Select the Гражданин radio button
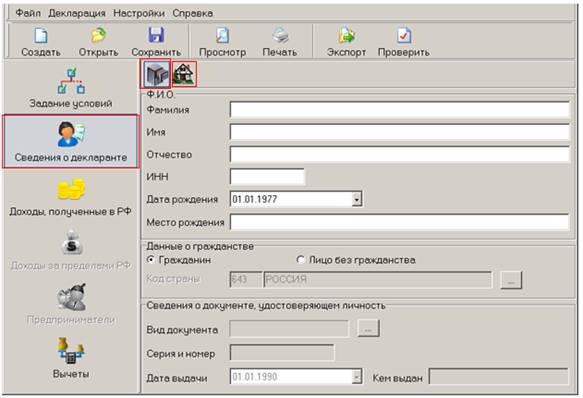Screen dimensions: 583x398 (151, 260)
